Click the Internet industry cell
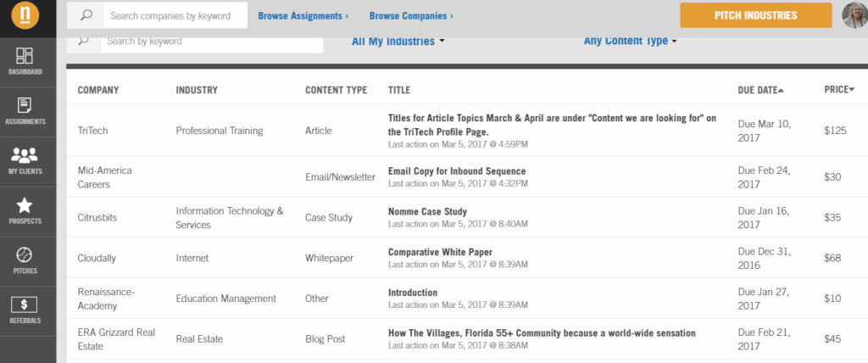This screenshot has width=868, height=363. coord(192,259)
